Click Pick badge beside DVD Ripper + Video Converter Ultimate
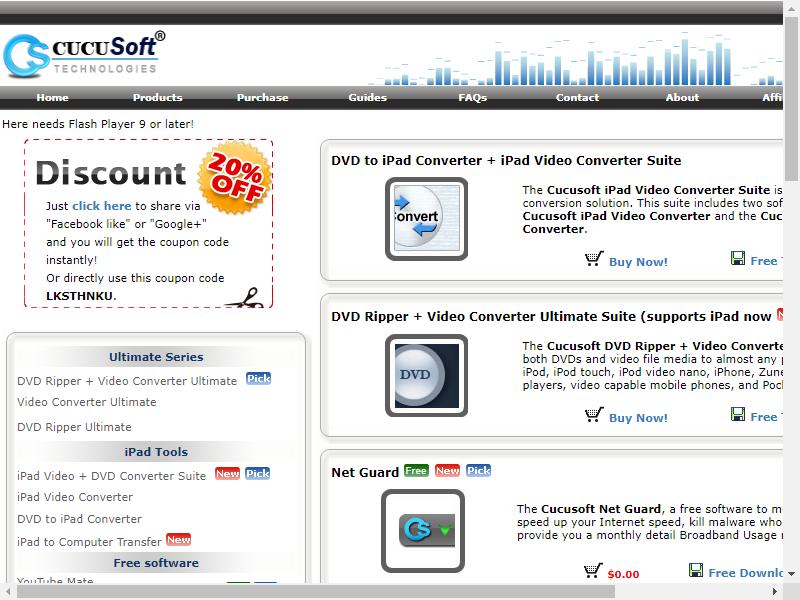The width and height of the screenshot is (800, 600). click(x=259, y=379)
